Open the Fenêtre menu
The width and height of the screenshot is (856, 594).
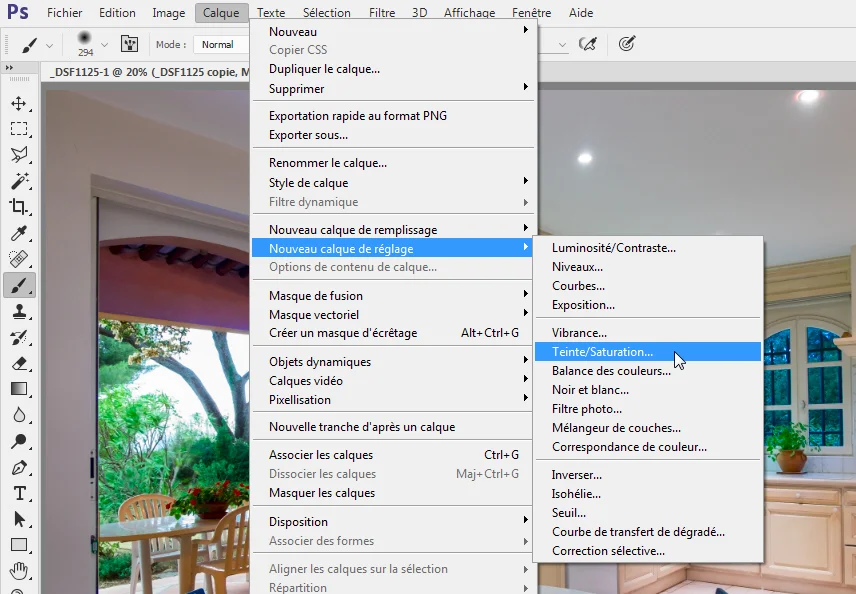tap(531, 13)
